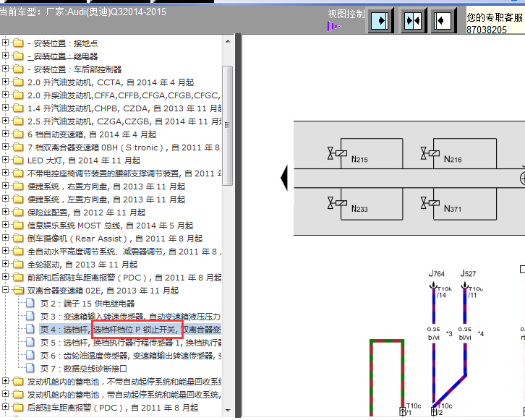The width and height of the screenshot is (525, 420).
Task: Click the center-split view control button
Action: click(x=413, y=20)
